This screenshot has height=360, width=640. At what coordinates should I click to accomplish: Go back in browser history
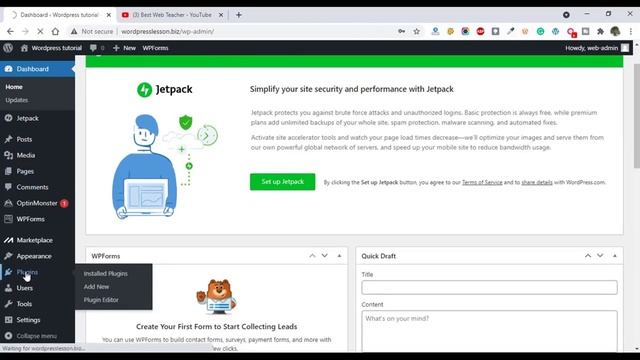(x=10, y=31)
